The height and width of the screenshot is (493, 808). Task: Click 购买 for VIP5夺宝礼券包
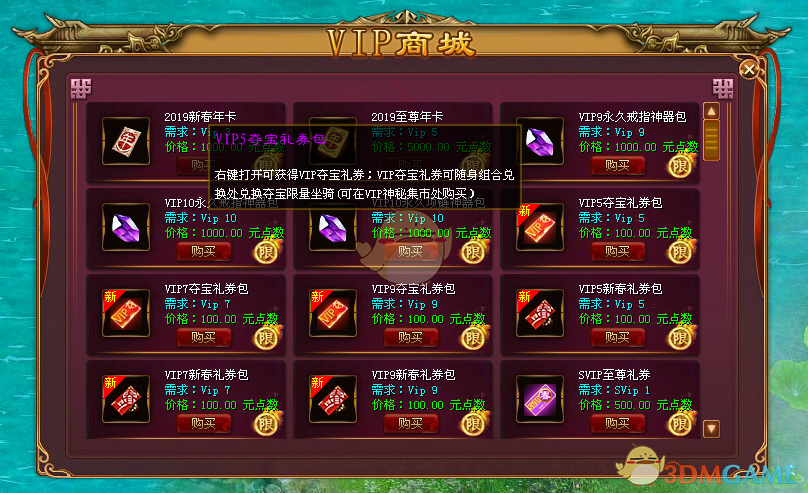[617, 251]
